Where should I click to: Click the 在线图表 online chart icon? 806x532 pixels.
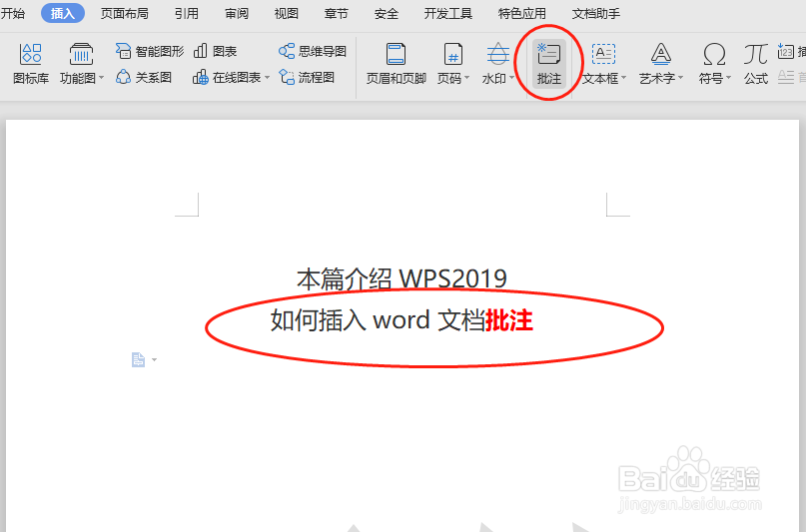(200, 78)
